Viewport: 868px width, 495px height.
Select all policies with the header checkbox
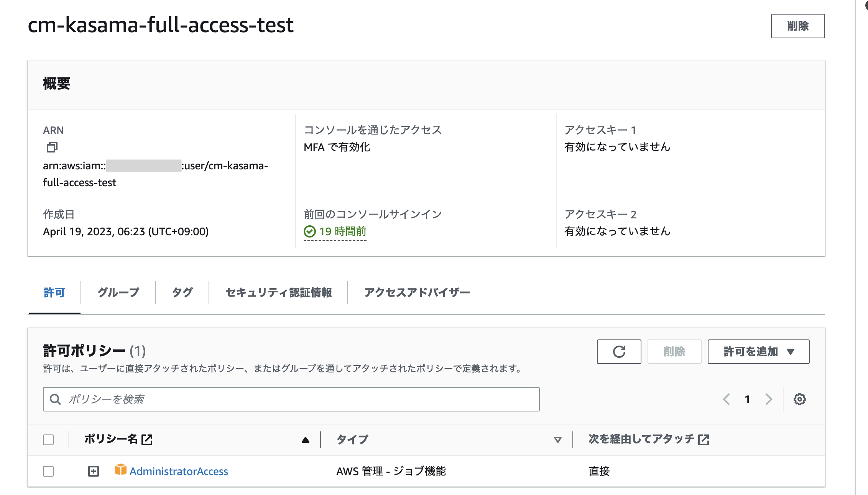coord(48,440)
